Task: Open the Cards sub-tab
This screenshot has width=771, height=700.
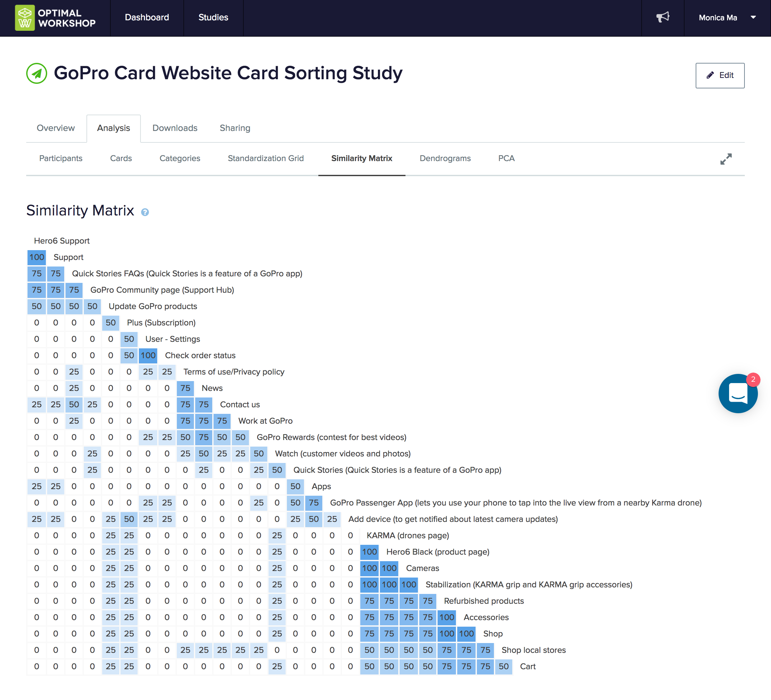Action: coord(121,158)
